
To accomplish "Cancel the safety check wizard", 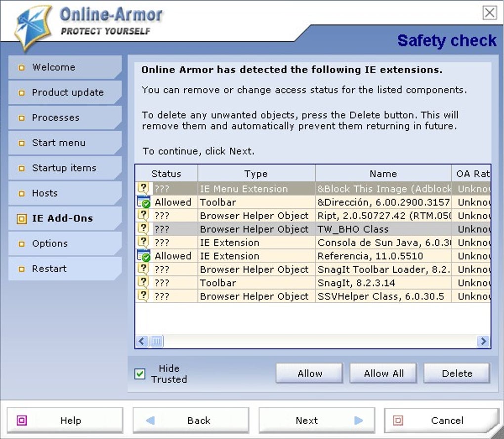I will click(x=442, y=420).
